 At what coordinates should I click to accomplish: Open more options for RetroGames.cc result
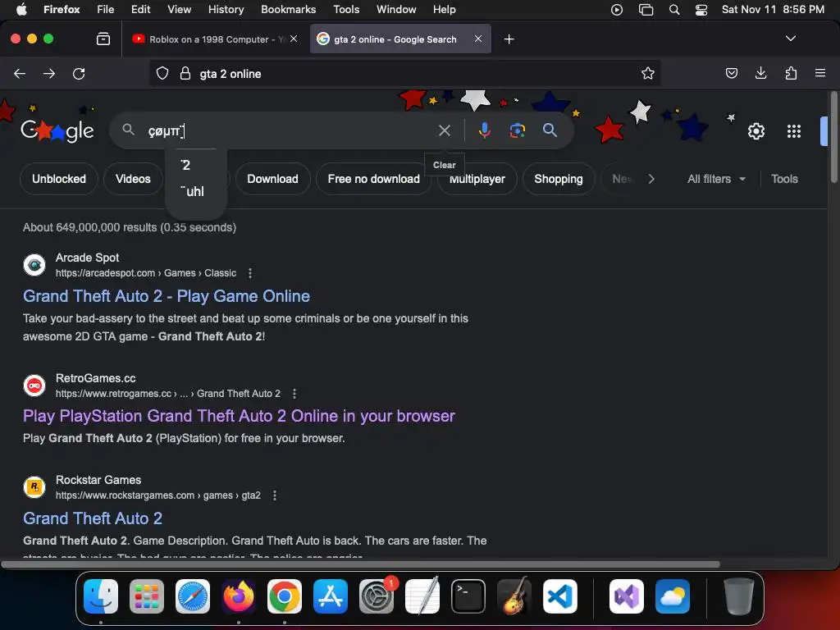click(294, 394)
